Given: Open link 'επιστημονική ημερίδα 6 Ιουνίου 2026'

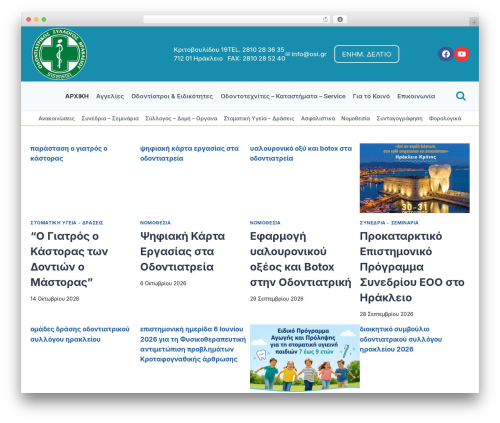Looking at the screenshot, I should coord(193,344).
